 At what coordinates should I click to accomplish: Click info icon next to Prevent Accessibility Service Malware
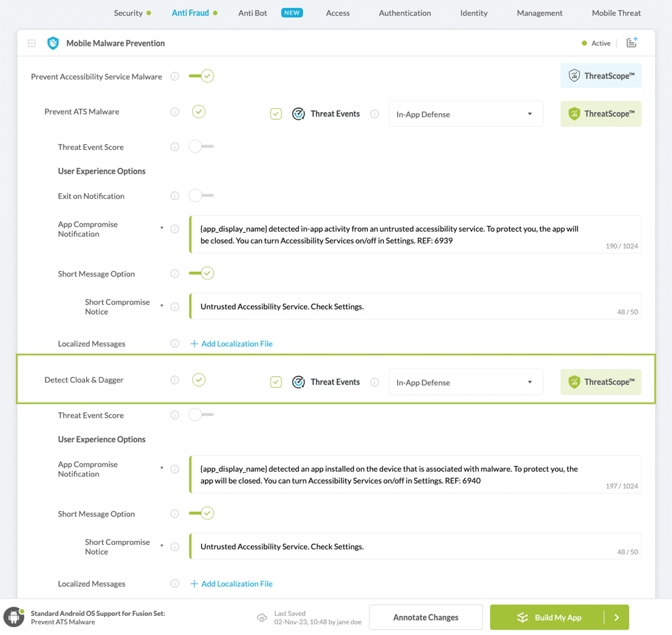pyautogui.click(x=175, y=77)
